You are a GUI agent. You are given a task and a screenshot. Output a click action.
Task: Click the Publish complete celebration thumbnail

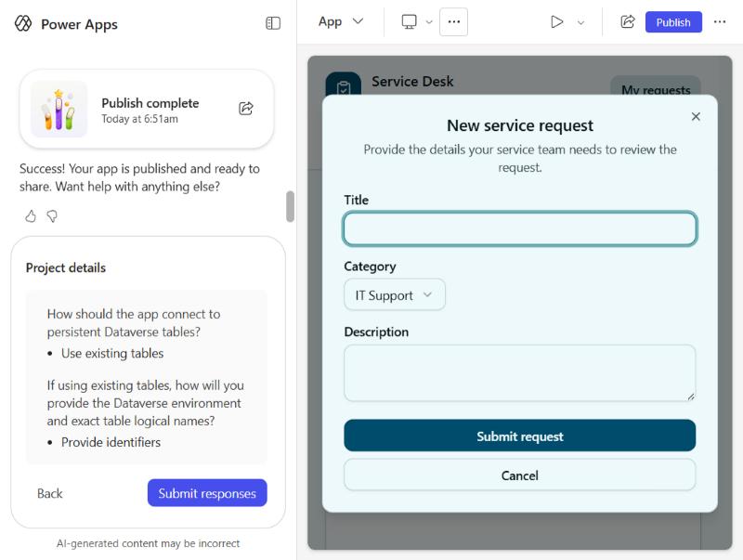coord(59,109)
